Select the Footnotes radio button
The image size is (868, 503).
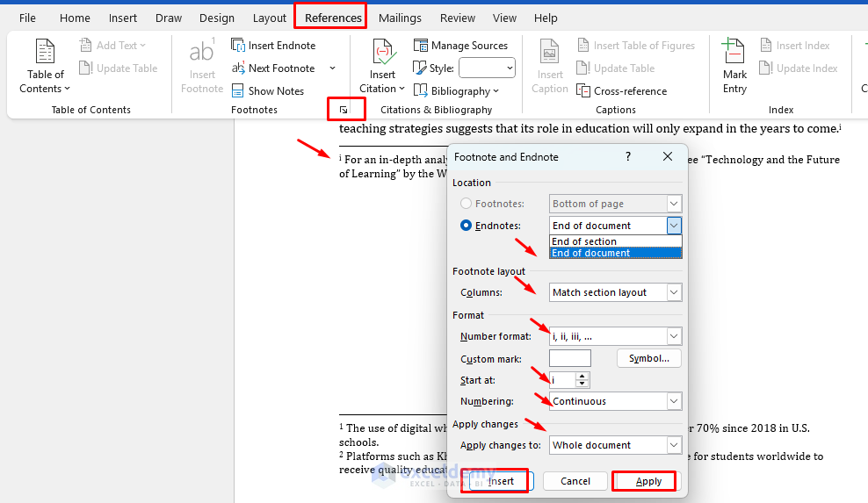point(467,204)
